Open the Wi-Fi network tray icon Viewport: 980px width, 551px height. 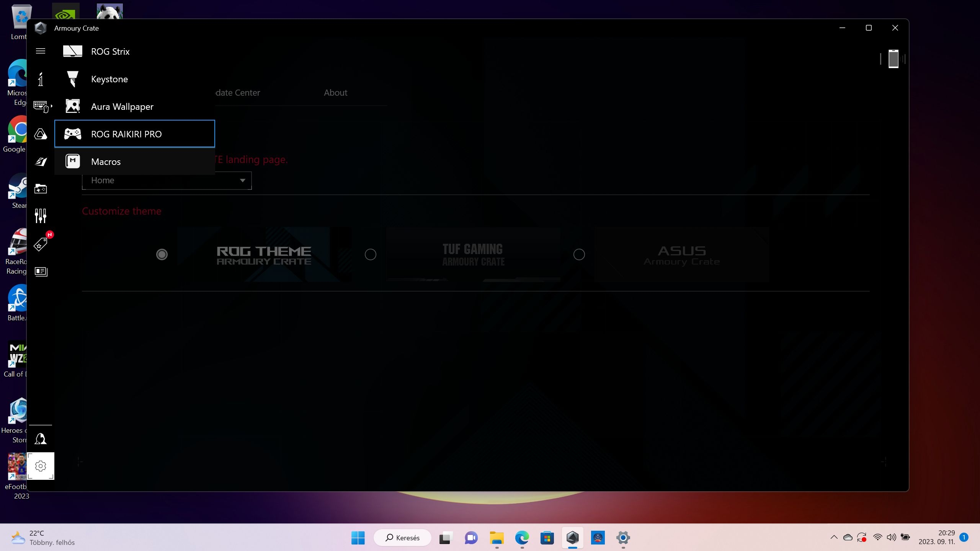[x=878, y=537]
